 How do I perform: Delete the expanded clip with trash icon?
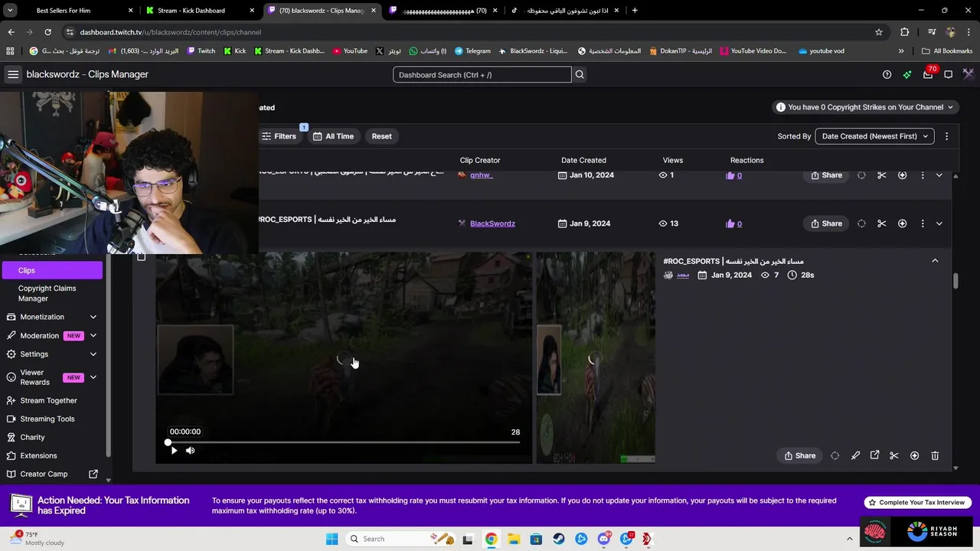click(935, 455)
